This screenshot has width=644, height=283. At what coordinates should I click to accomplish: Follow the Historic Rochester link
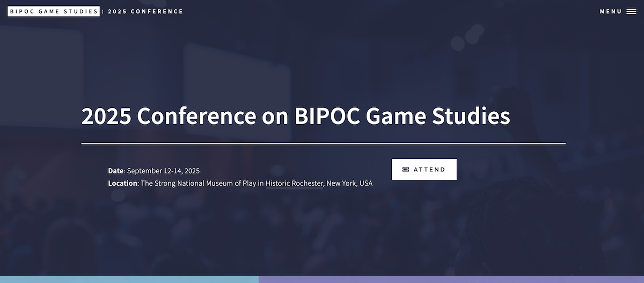pyautogui.click(x=294, y=184)
